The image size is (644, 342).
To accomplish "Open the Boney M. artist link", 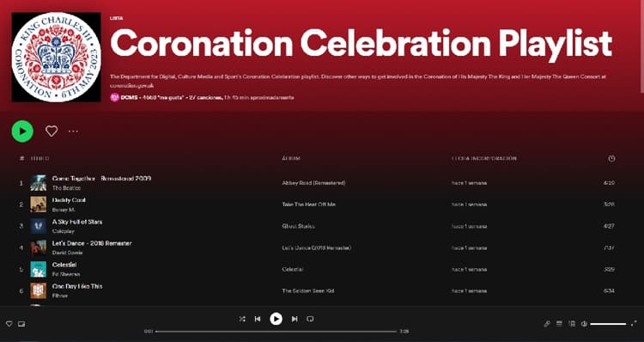I will 64,210.
